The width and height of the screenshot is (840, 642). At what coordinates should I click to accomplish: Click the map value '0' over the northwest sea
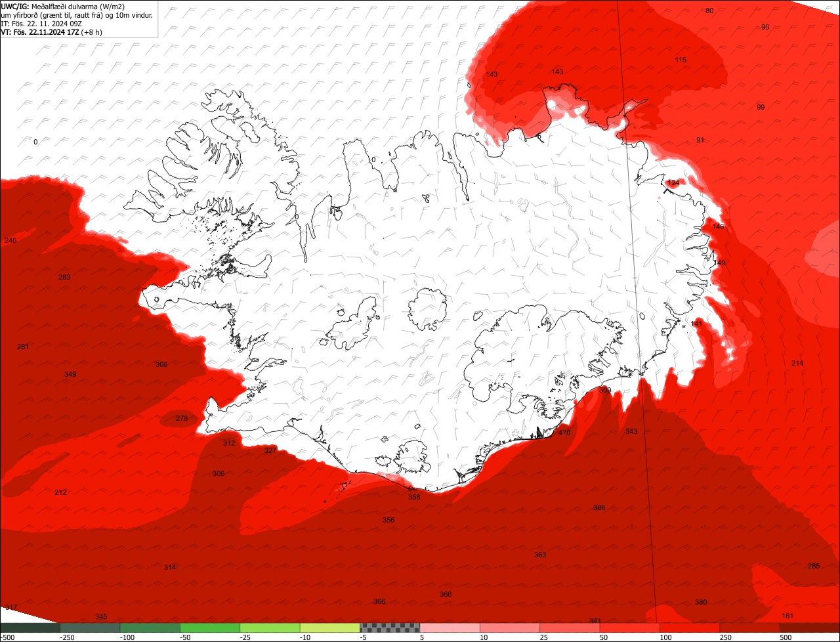35,142
